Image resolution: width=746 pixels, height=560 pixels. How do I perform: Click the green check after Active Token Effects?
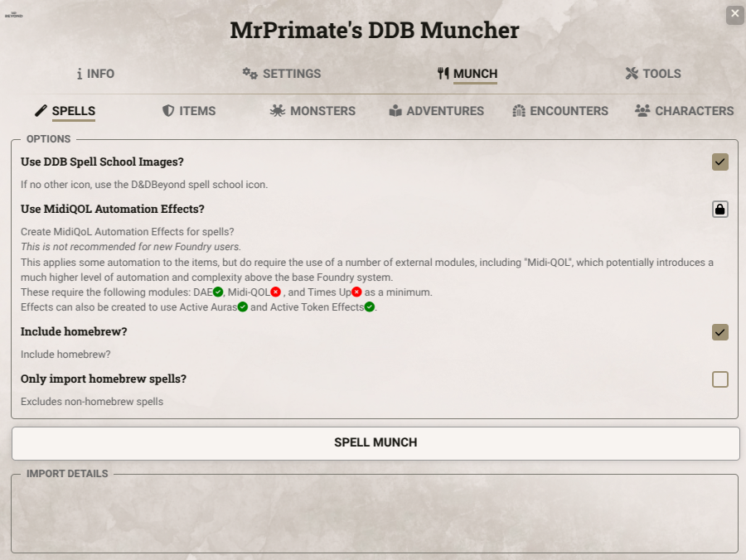click(369, 307)
